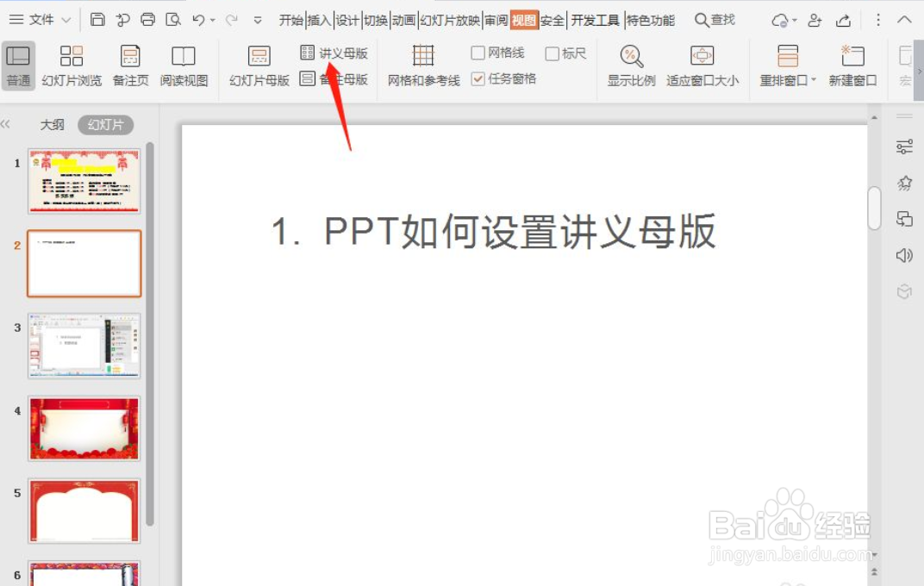Screen dimensions: 924x586
Task: Open 讲义母版
Action: point(334,53)
